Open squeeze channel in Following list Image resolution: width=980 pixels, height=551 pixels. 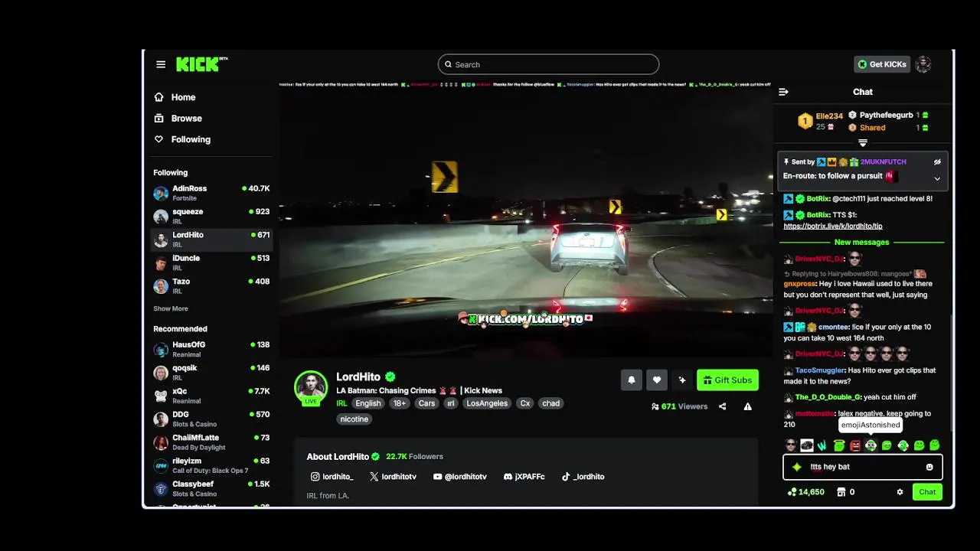(211, 216)
